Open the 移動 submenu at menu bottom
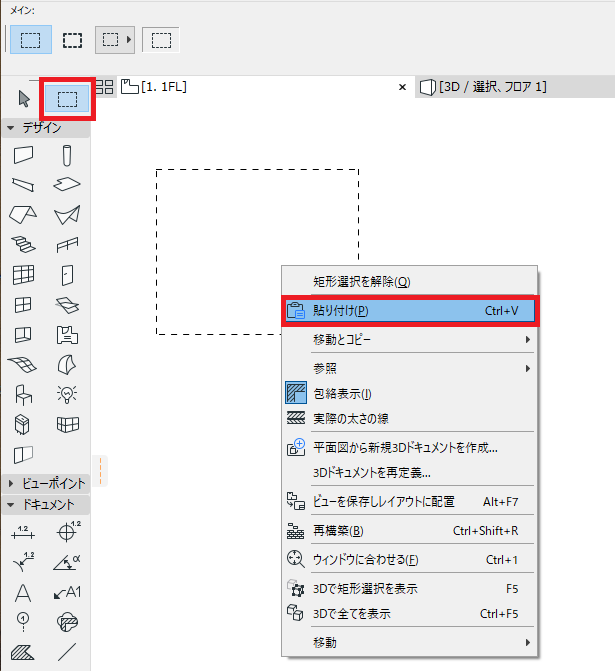Viewport: 615px width, 671px height. tap(410, 642)
